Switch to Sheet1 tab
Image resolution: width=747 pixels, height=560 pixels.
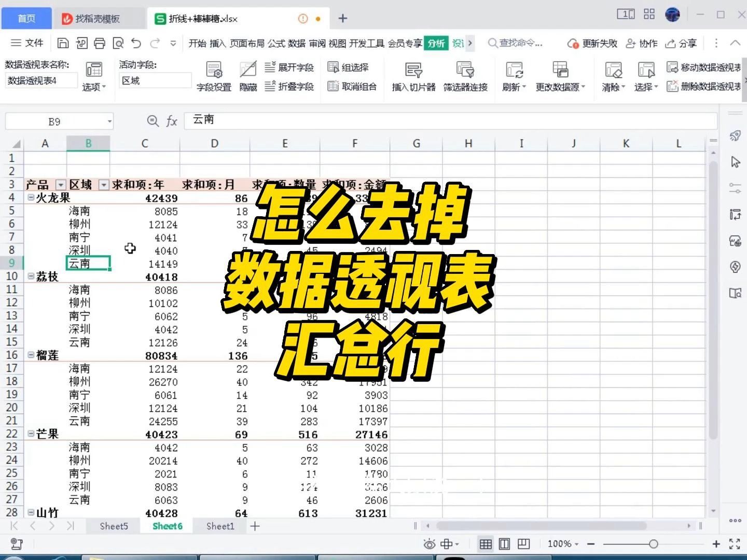tap(220, 526)
